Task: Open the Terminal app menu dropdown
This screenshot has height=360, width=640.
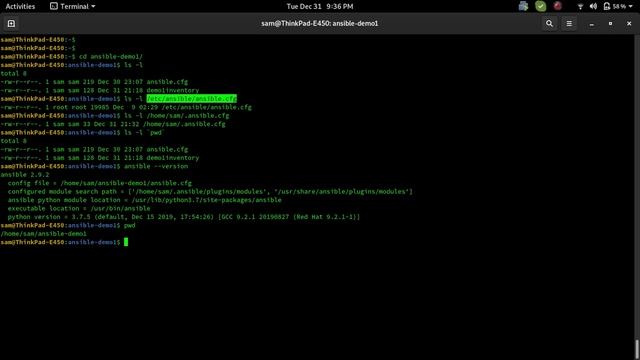Action: 73,6
